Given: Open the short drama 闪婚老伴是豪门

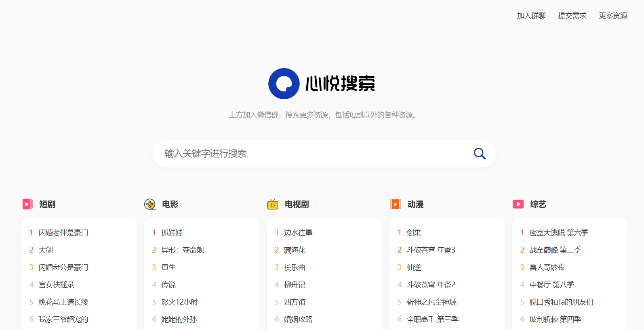Looking at the screenshot, I should click(x=63, y=233).
